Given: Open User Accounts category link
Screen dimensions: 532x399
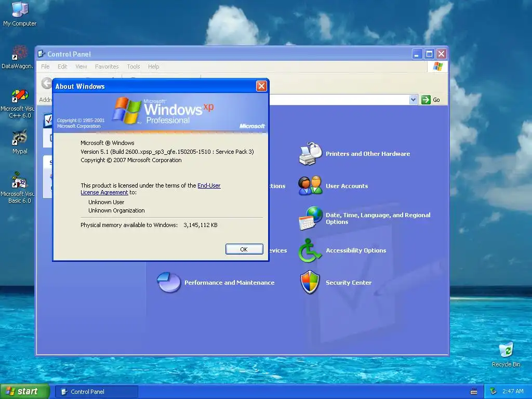Looking at the screenshot, I should click(x=347, y=186).
